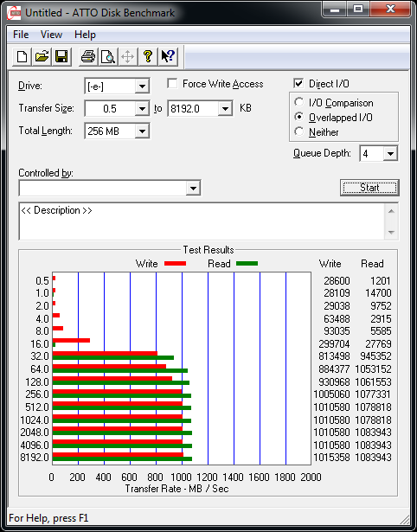Screen dimensions: 417x532
Task: Open the Queue Depth dropdown
Action: pyautogui.click(x=390, y=154)
